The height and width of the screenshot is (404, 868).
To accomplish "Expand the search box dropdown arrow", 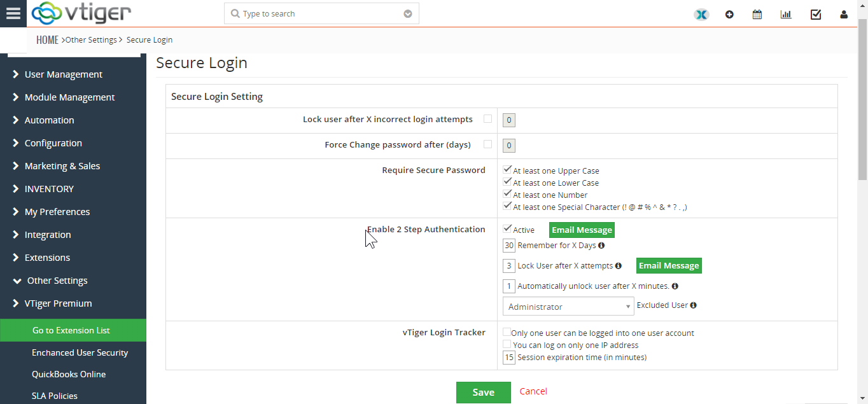I will pos(408,13).
